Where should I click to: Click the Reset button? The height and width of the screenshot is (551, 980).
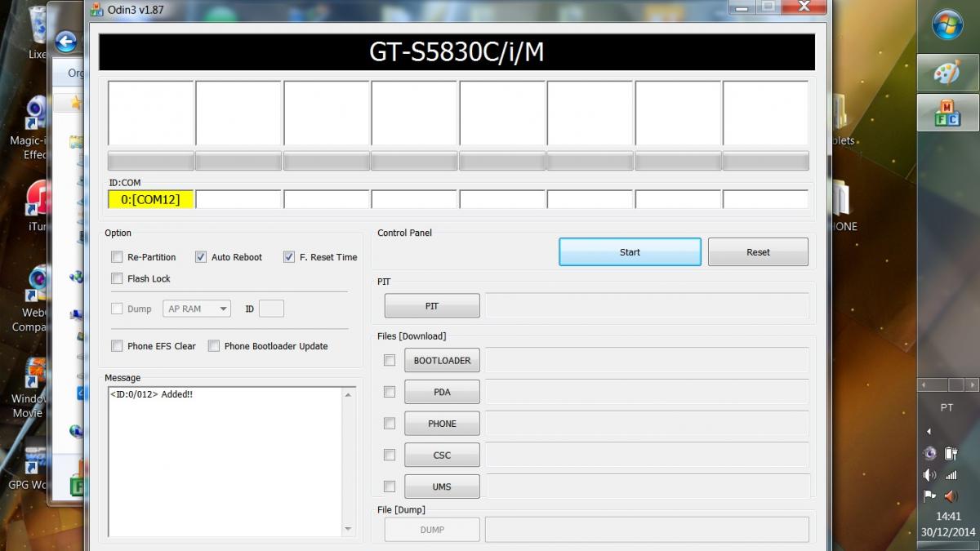pyautogui.click(x=758, y=252)
